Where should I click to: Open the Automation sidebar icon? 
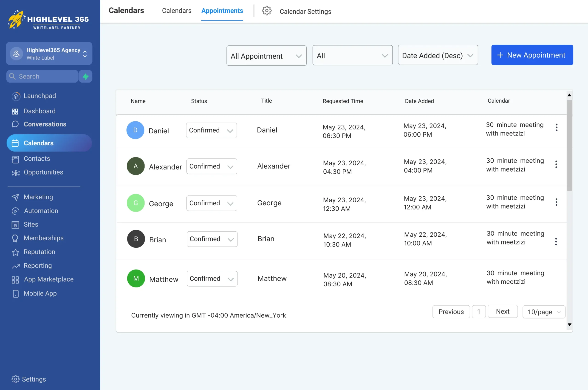point(15,211)
